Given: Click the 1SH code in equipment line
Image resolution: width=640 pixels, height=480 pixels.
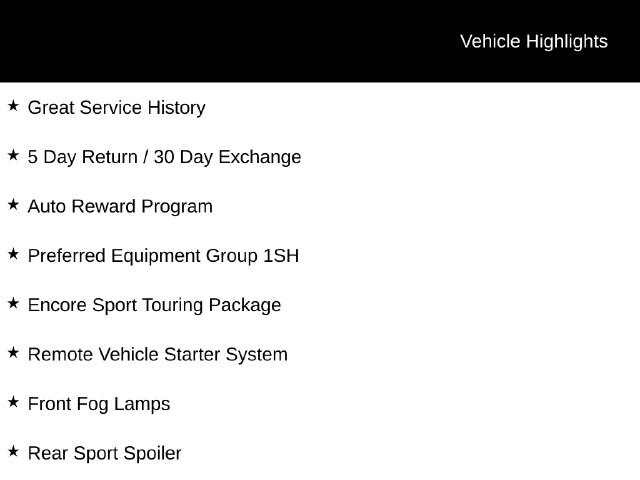Looking at the screenshot, I should (281, 256).
